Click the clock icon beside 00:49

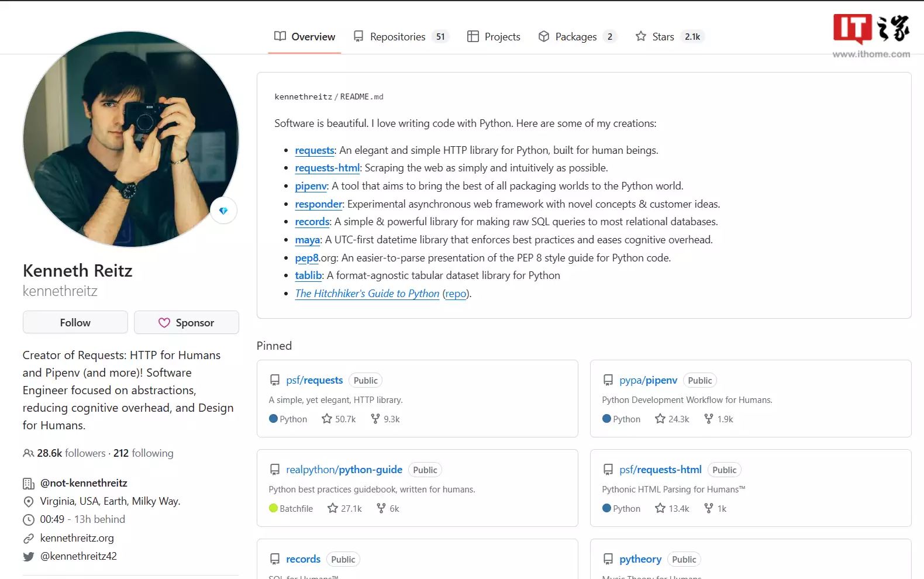pos(28,519)
